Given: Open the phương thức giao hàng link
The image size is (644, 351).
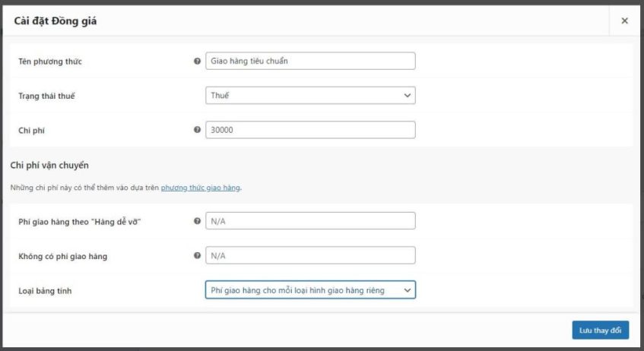Looking at the screenshot, I should (201, 187).
